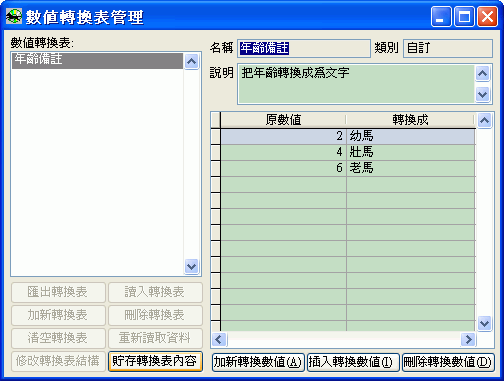Click 插入轉換數值(I) button
Image resolution: width=504 pixels, height=381 pixels.
[353, 362]
